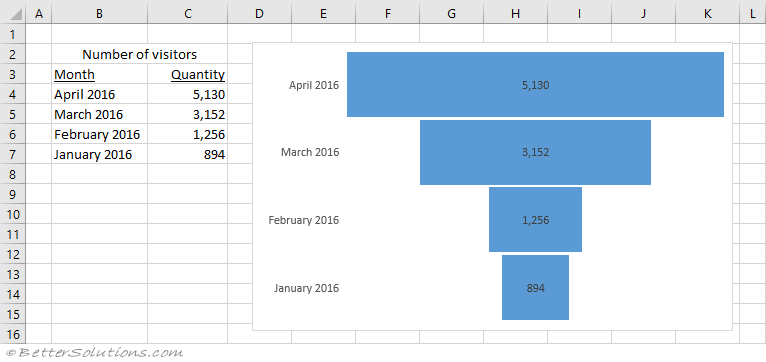The image size is (766, 362).
Task: Select row 4 header
Action: click(13, 94)
